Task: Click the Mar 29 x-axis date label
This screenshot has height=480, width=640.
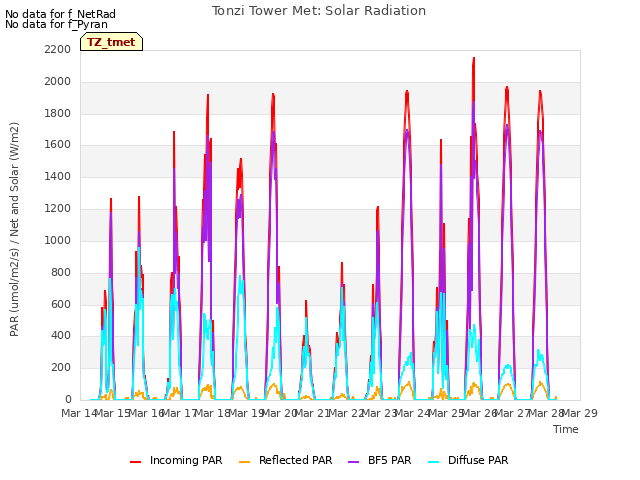Action: pos(580,413)
